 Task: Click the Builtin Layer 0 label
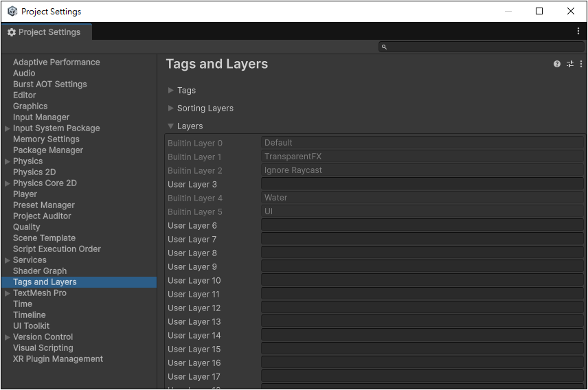click(x=195, y=144)
